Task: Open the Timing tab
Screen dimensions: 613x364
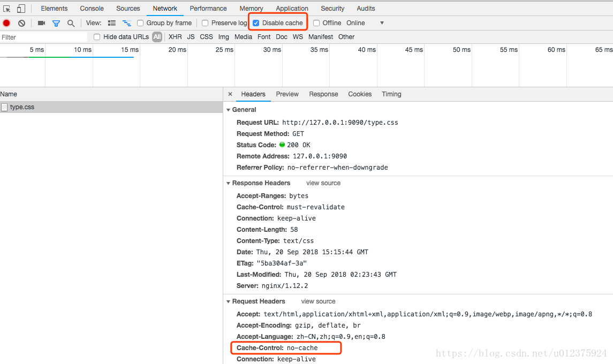Action: click(391, 94)
